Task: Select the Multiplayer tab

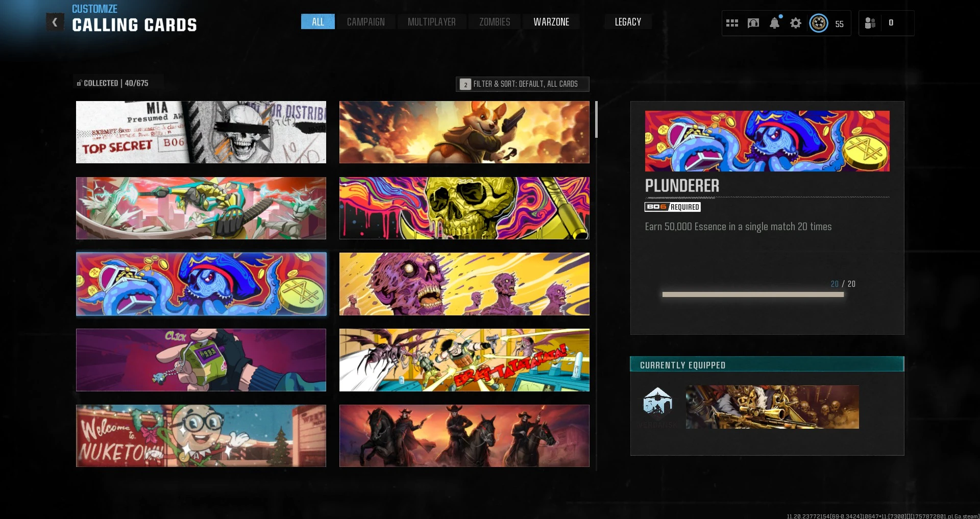Action: [x=431, y=22]
